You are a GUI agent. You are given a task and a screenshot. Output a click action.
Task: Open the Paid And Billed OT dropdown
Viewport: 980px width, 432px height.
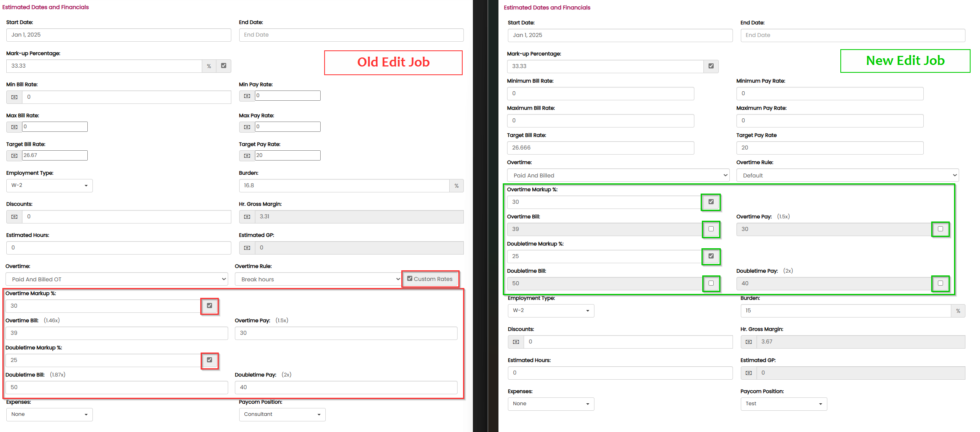(x=116, y=279)
